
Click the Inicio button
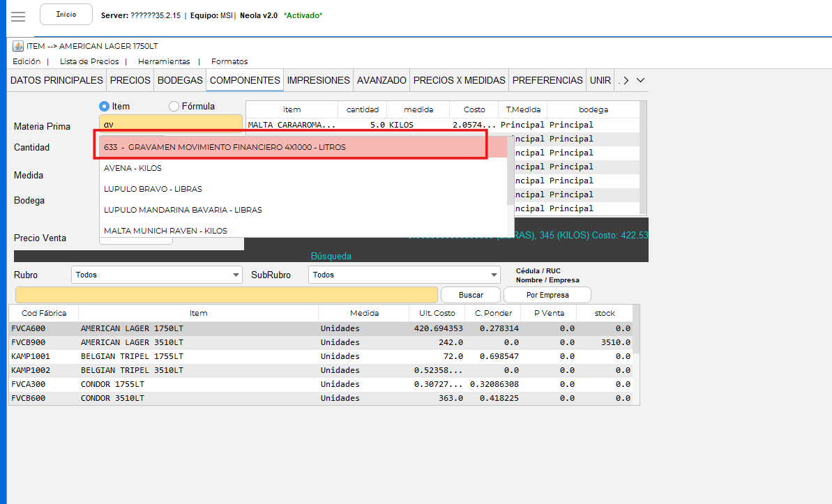click(66, 15)
